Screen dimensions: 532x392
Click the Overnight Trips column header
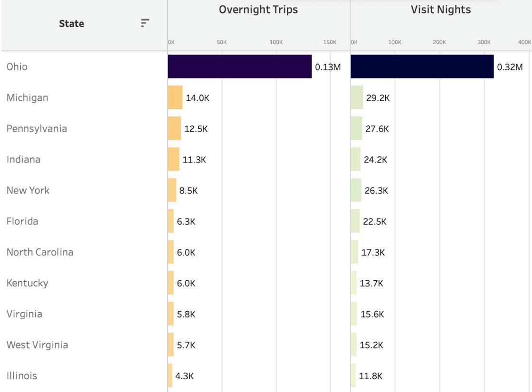pyautogui.click(x=258, y=10)
